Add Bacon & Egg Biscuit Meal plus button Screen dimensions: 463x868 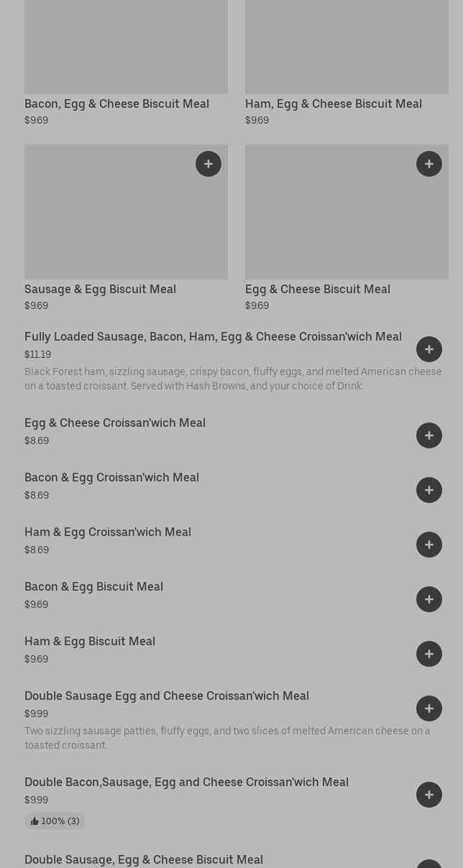click(x=429, y=599)
